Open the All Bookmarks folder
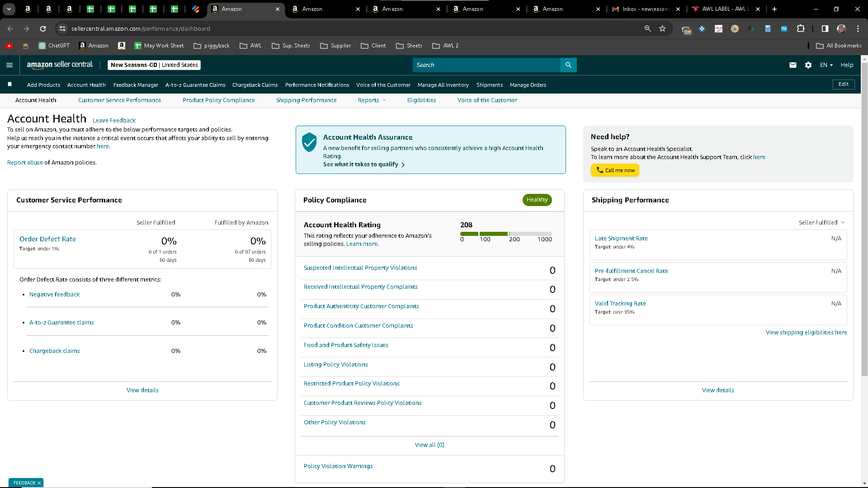The width and height of the screenshot is (868, 488). 839,46
